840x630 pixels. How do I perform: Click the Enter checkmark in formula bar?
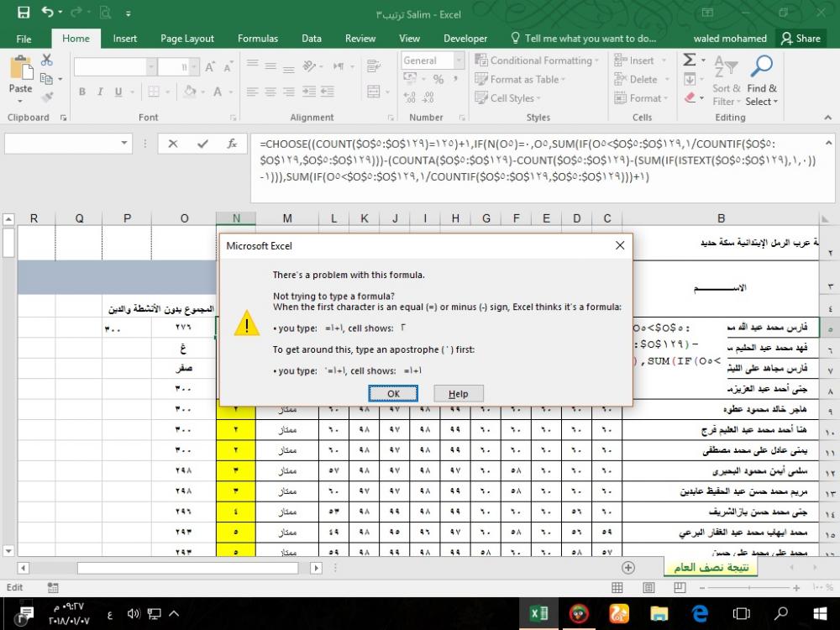(202, 144)
